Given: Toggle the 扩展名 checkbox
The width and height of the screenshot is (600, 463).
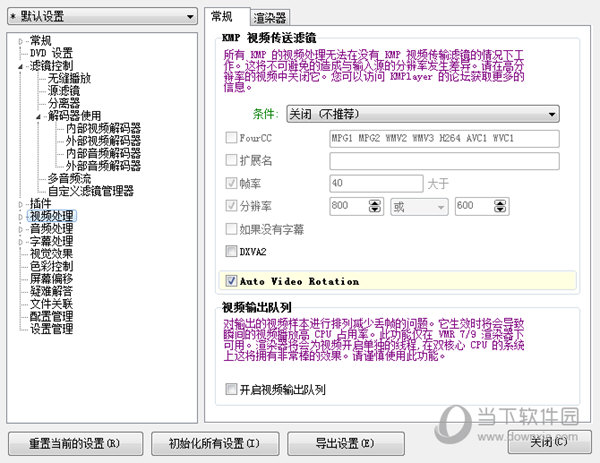Looking at the screenshot, I should [231, 160].
